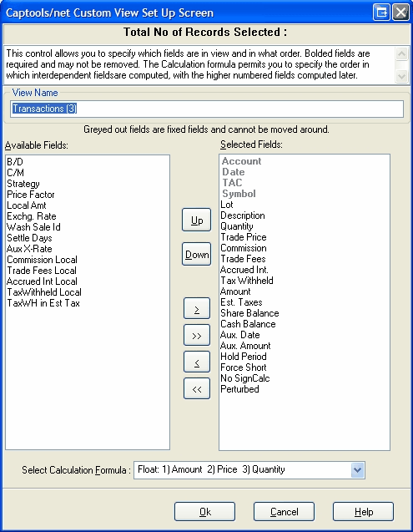The height and width of the screenshot is (532, 413).
Task: Select Lot in Selected Fields
Action: point(227,205)
